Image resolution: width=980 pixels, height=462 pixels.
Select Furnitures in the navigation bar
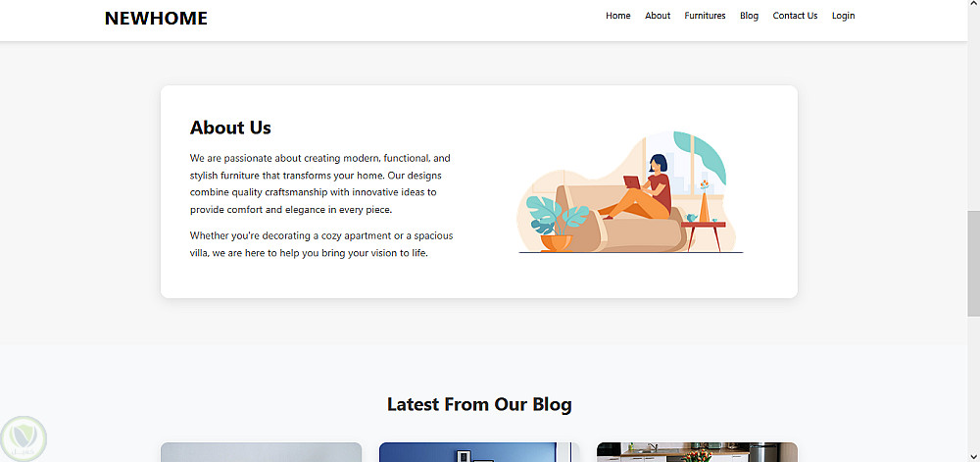[705, 16]
